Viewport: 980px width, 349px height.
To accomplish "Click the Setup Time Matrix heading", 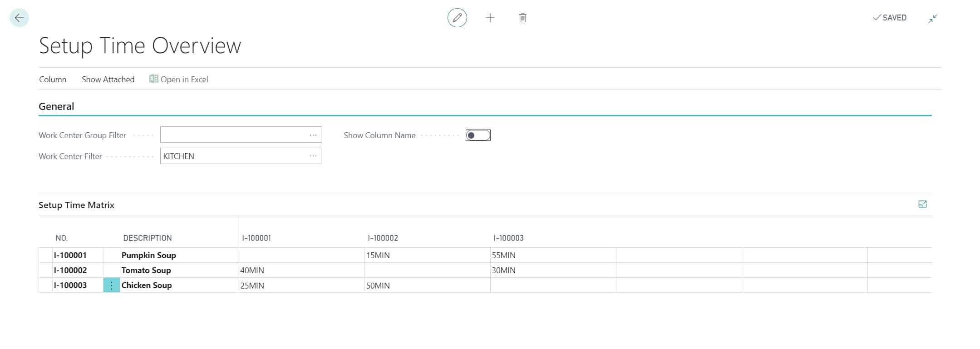I will tap(76, 205).
